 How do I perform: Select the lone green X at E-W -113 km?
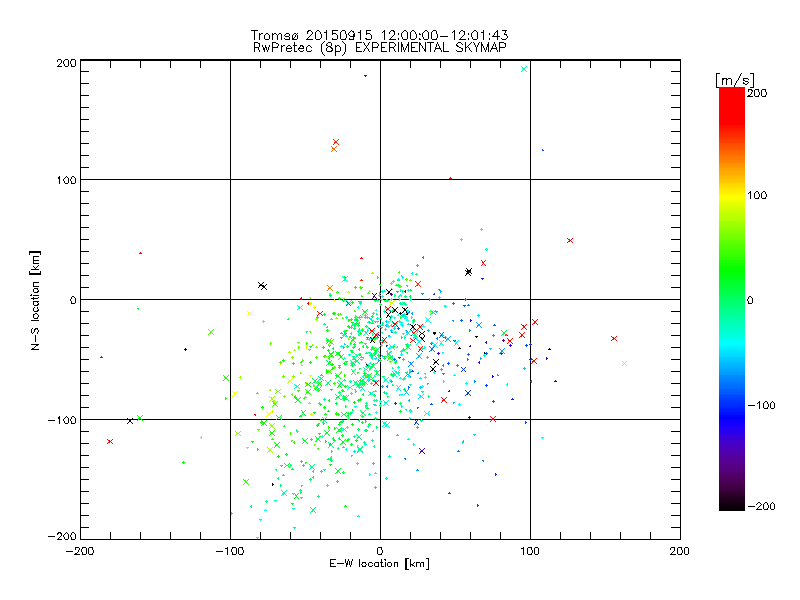click(211, 332)
